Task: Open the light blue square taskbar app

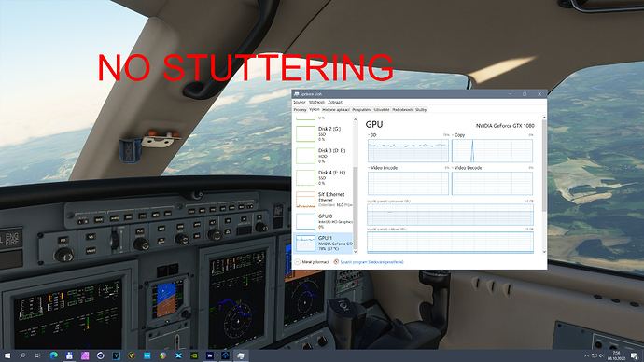Action: click(147, 355)
